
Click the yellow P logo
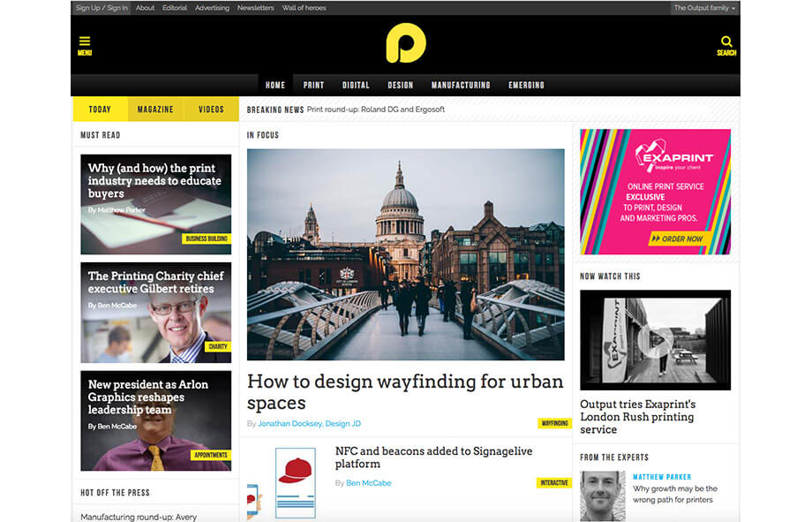[405, 43]
